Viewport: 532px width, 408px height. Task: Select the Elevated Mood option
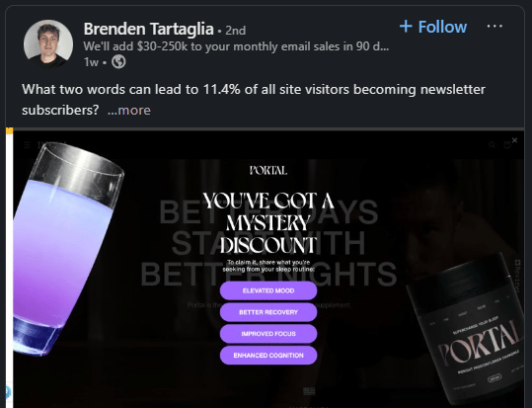(x=268, y=290)
